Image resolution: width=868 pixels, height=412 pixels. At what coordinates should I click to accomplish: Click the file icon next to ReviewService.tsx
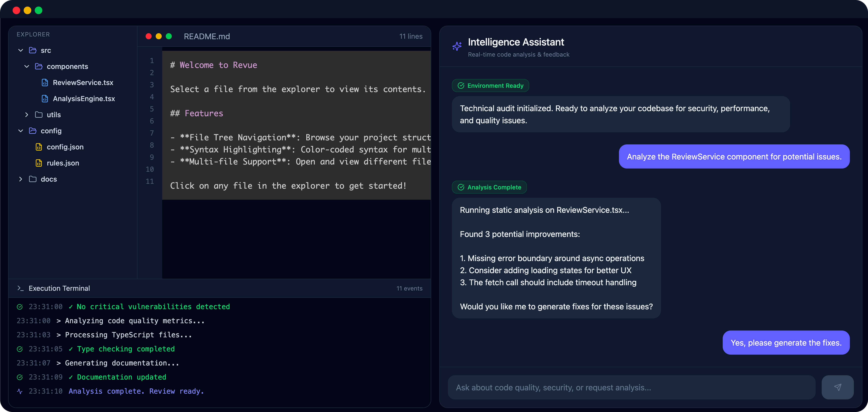pyautogui.click(x=45, y=83)
